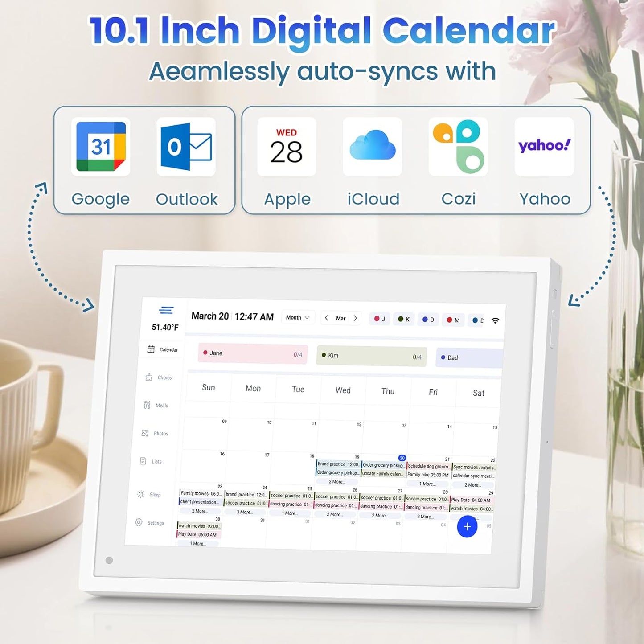This screenshot has width=644, height=644.
Task: Expand '3 More...' on Monday the 24th
Action: click(245, 512)
